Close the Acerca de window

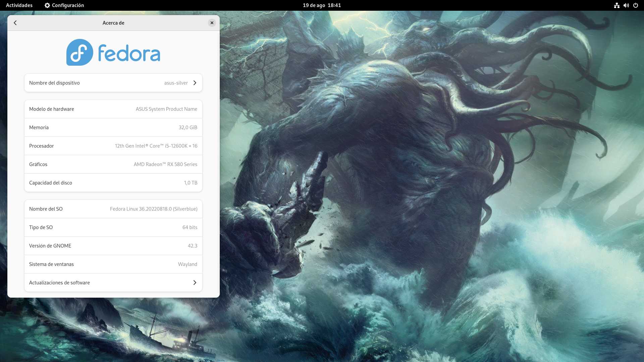click(212, 23)
